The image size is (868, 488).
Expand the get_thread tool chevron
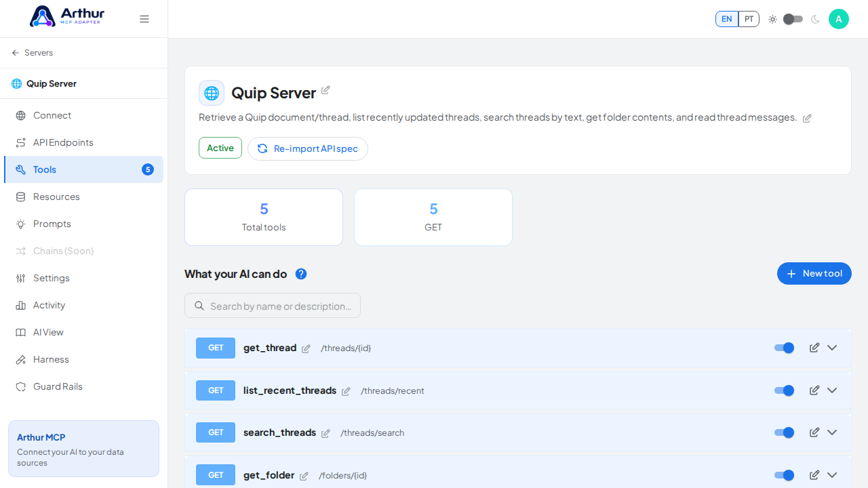[832, 348]
